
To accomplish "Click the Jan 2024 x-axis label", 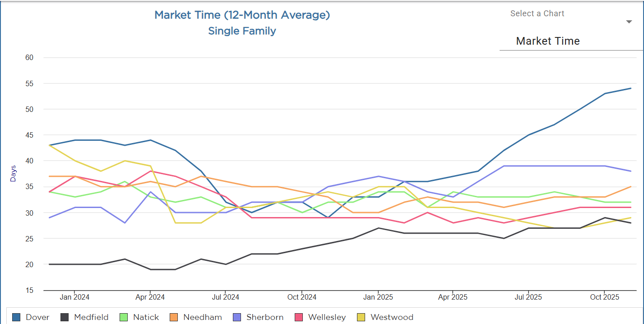I will (74, 297).
